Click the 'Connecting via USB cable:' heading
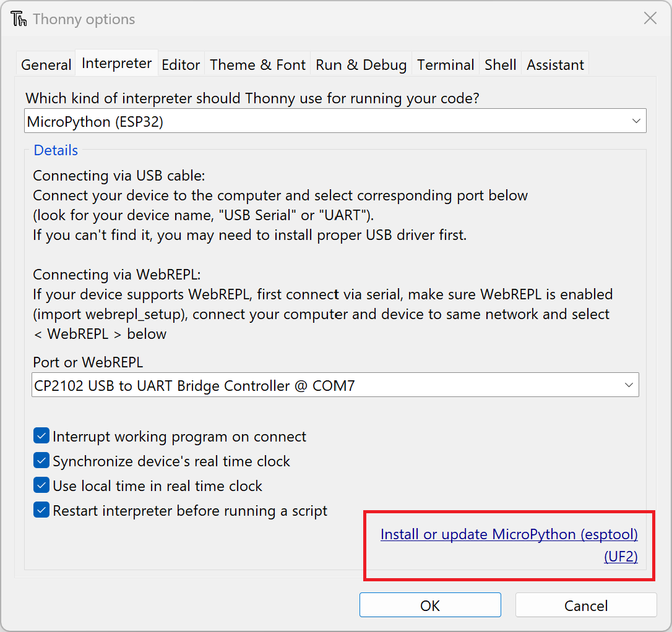 point(119,176)
